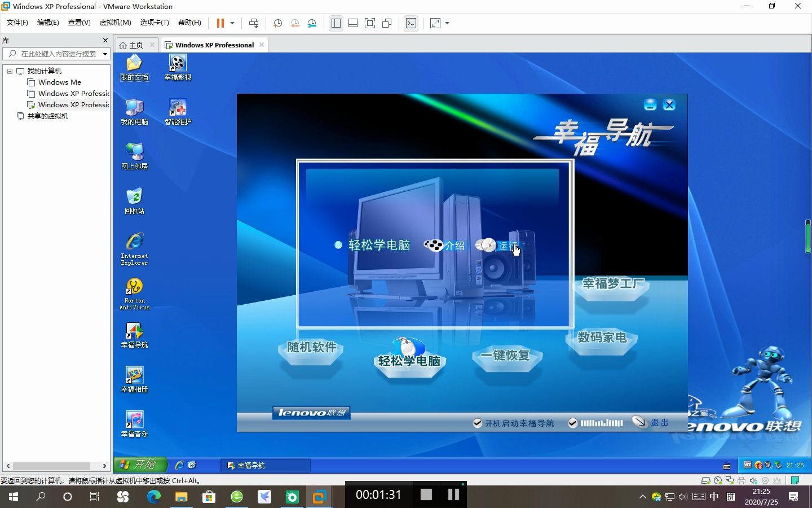The height and width of the screenshot is (508, 812).
Task: Collapse the 我的计算机 tree node
Action: pos(10,71)
